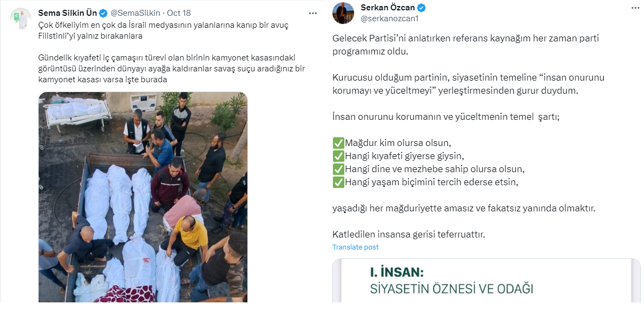This screenshot has height=310, width=644.
Task: Click the green check before Mağdur kim olursa
Action: tap(338, 143)
